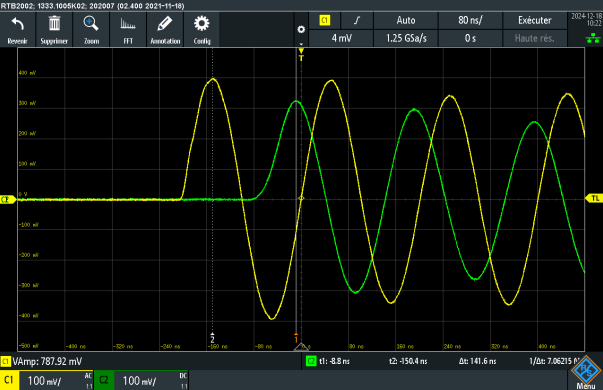The width and height of the screenshot is (603, 390).
Task: Select Haute rés. acquisition mode
Action: (535, 38)
